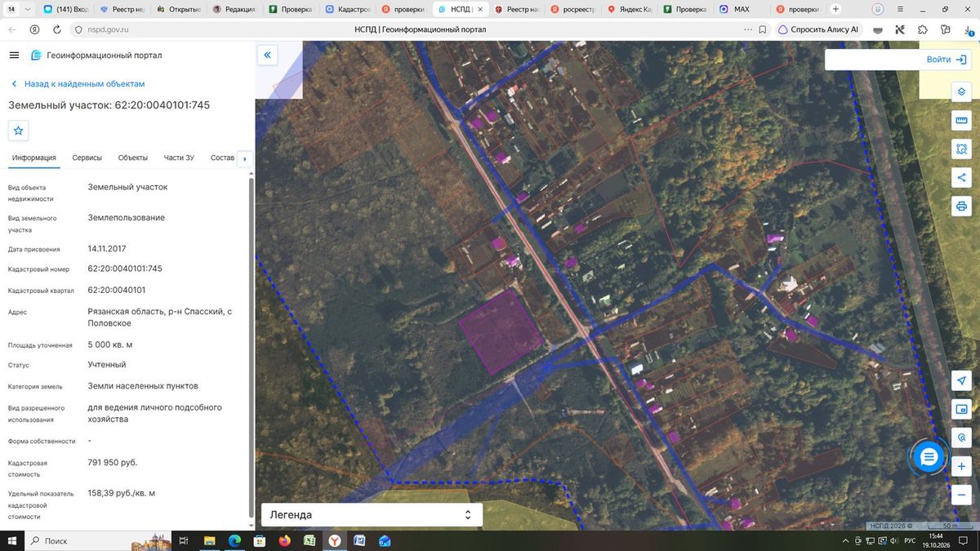This screenshot has width=980, height=551.
Task: Zoom in on the map
Action: tap(961, 466)
